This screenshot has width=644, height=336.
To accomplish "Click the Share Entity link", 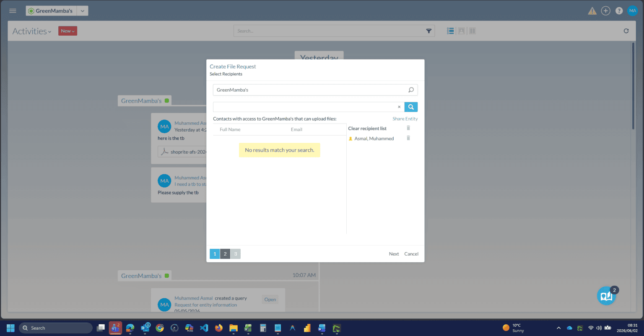I will (x=405, y=119).
